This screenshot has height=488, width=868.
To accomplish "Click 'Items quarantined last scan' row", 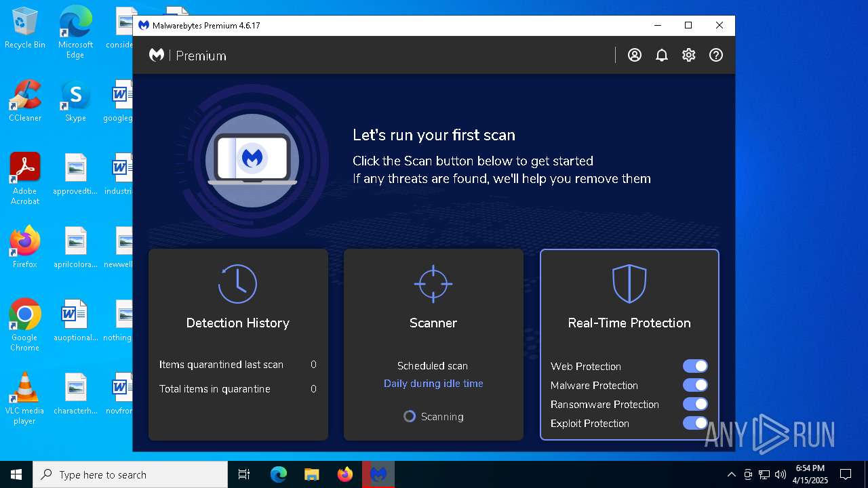I will [x=238, y=365].
